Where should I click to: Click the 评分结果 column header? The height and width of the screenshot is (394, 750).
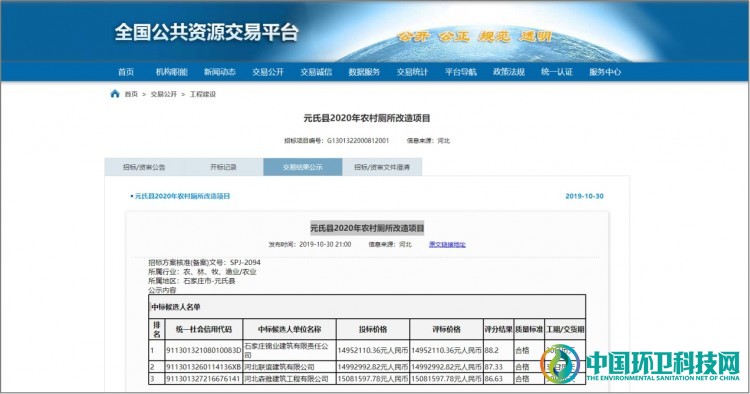(x=498, y=329)
